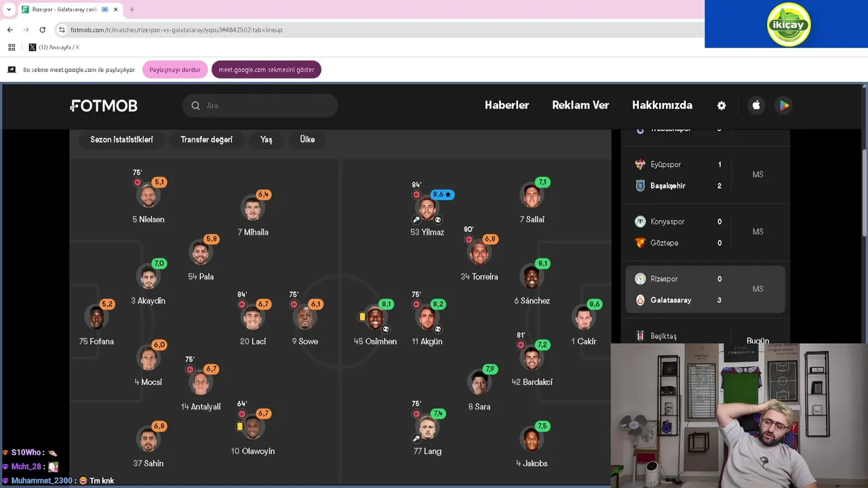Screen dimensions: 868x488
Task: Click the search magnifier icon
Action: [195, 106]
